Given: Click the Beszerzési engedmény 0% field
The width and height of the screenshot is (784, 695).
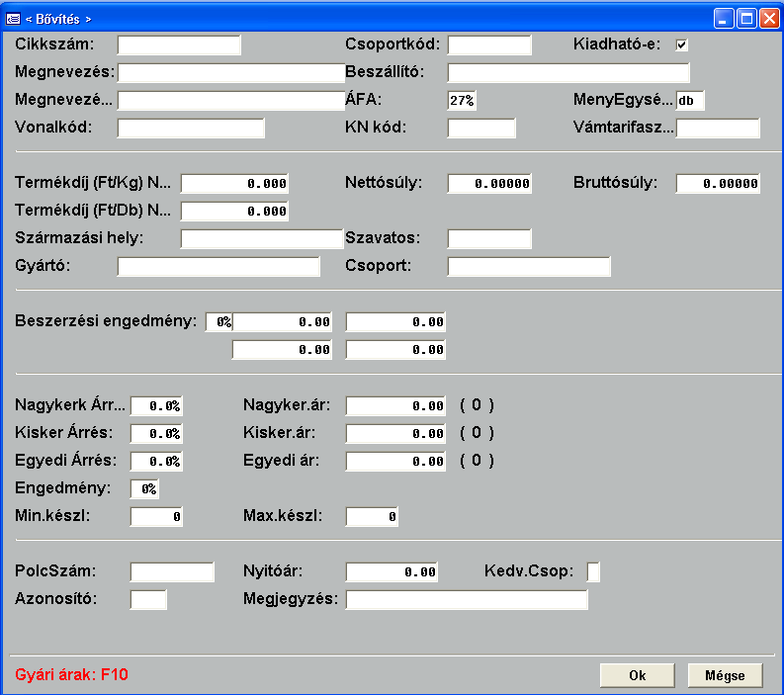Looking at the screenshot, I should click(219, 322).
